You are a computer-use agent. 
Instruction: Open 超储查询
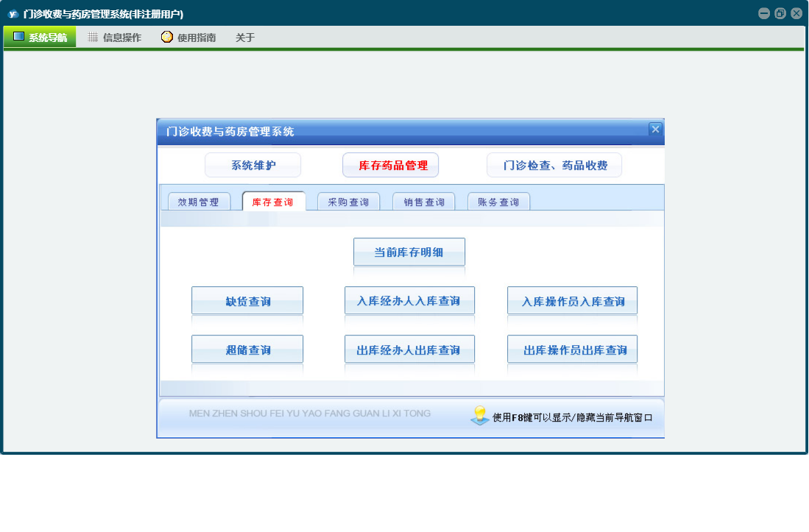[x=247, y=349]
